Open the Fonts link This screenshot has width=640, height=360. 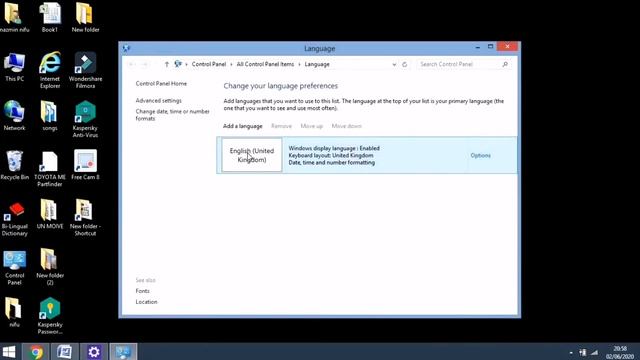pos(142,291)
